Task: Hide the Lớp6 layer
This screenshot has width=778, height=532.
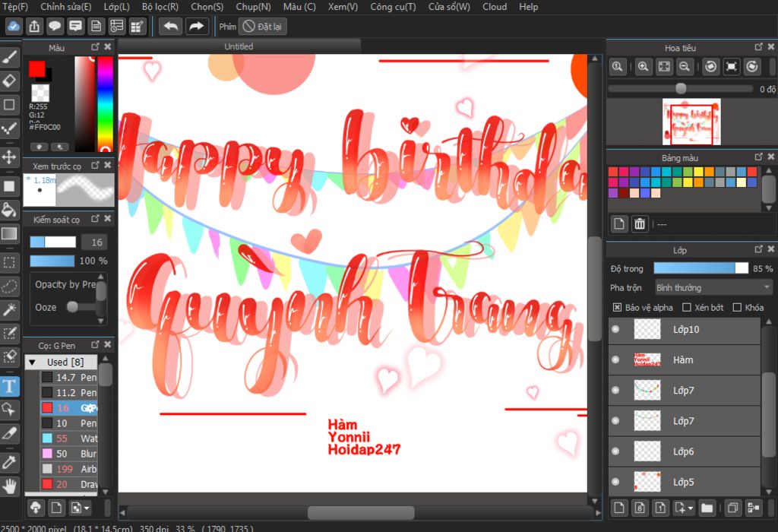Action: (x=615, y=451)
